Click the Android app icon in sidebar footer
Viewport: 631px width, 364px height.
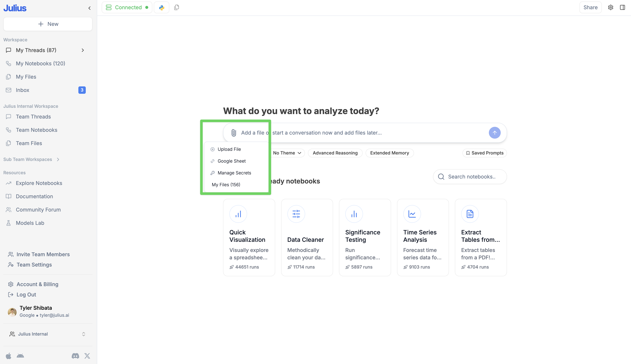(x=20, y=356)
